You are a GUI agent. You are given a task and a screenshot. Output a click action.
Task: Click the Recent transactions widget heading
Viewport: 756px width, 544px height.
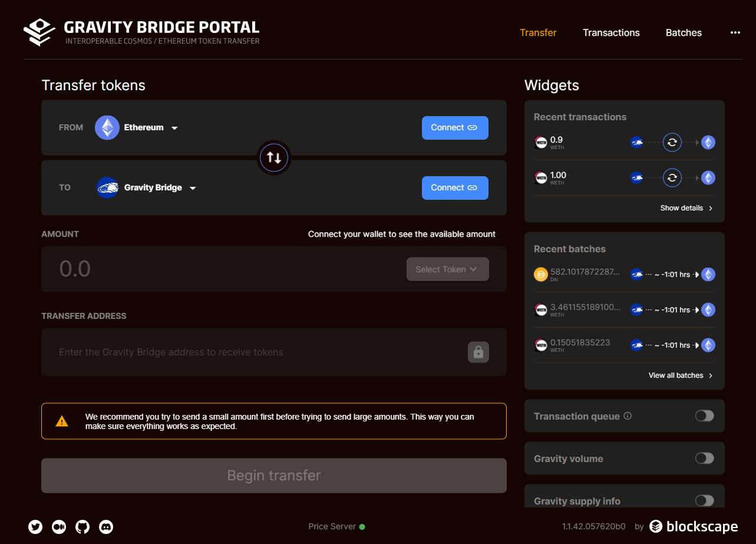click(x=580, y=117)
